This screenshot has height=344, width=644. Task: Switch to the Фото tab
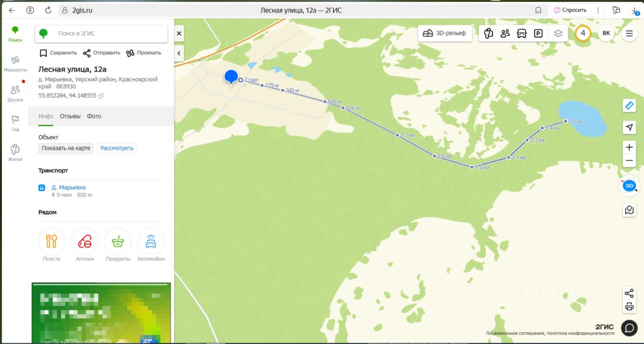pos(94,116)
